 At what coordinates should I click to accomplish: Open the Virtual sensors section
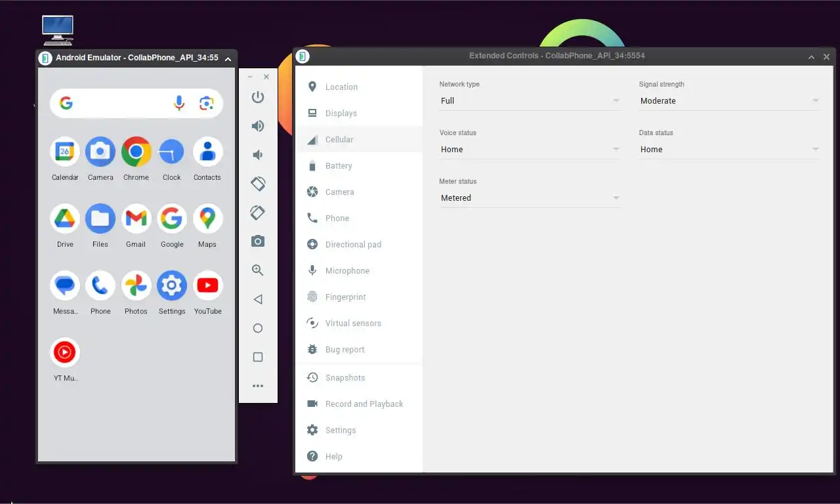pos(359,323)
